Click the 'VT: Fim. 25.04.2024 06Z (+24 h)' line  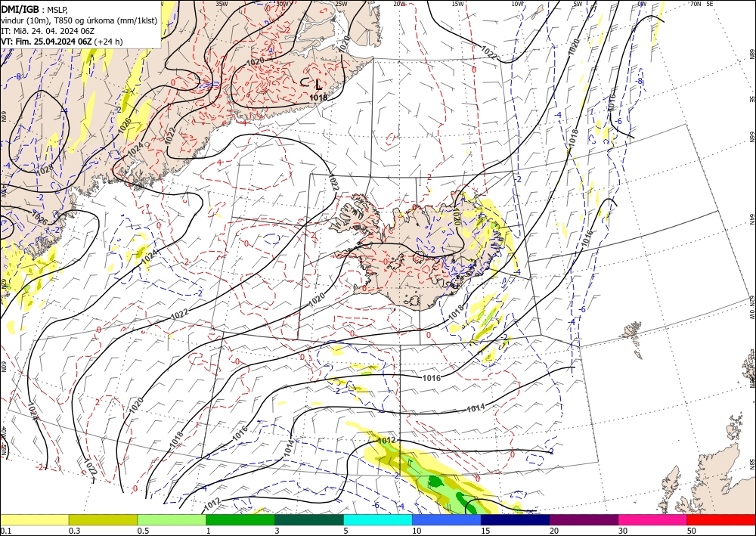coord(62,42)
